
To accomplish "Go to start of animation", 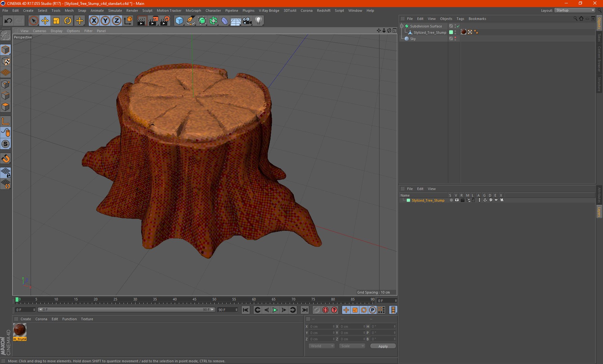I will 246,310.
